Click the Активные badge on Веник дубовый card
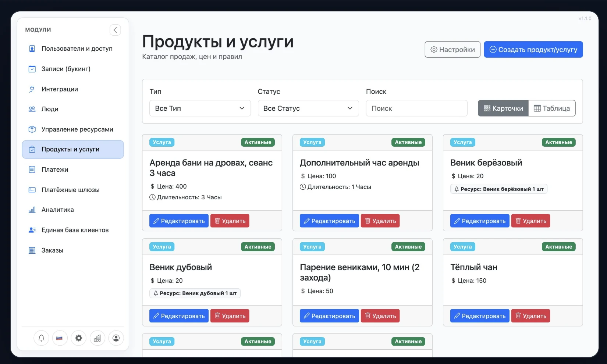This screenshot has height=364, width=607. tap(258, 247)
